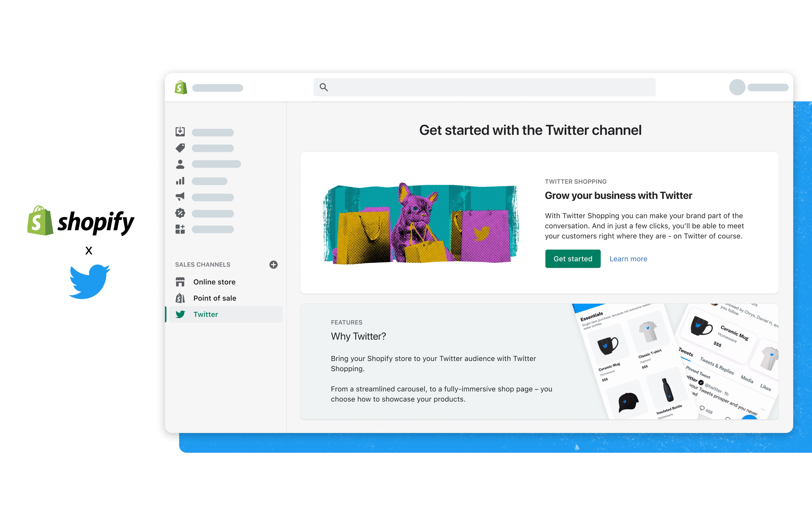The height and width of the screenshot is (507, 812).
Task: Open the Discounts percent badge icon
Action: click(x=180, y=213)
